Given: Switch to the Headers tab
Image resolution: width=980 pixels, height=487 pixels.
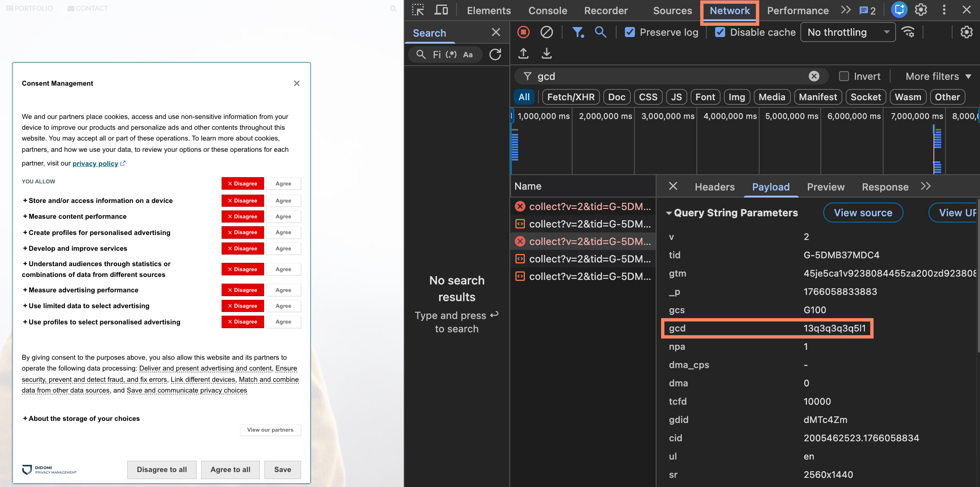Looking at the screenshot, I should coord(714,187).
